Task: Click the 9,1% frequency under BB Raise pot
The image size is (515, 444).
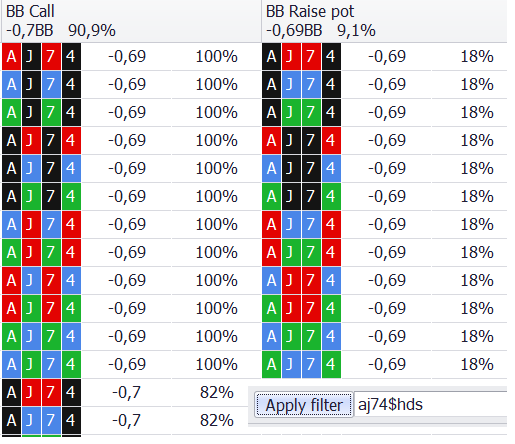Action: click(356, 31)
